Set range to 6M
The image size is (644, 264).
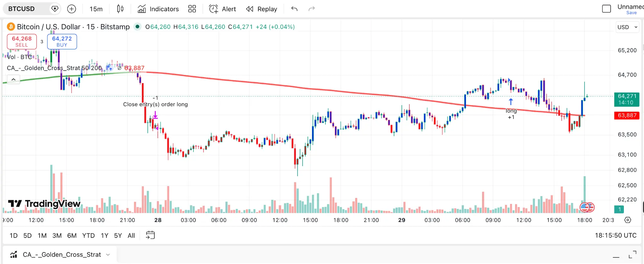tap(72, 235)
